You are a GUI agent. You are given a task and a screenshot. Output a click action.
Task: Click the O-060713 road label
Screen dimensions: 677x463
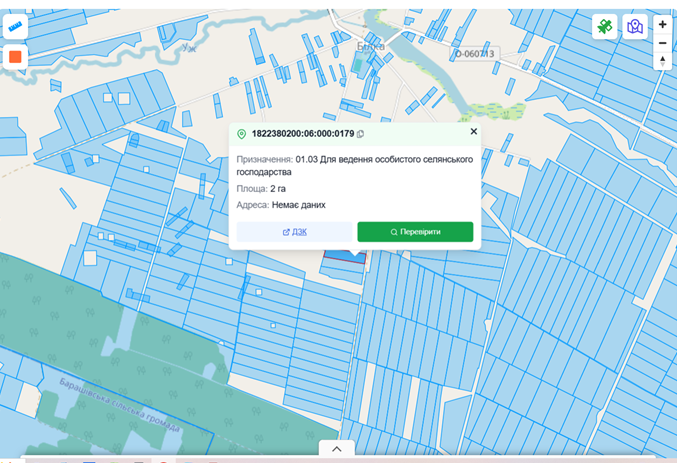pyautogui.click(x=475, y=54)
